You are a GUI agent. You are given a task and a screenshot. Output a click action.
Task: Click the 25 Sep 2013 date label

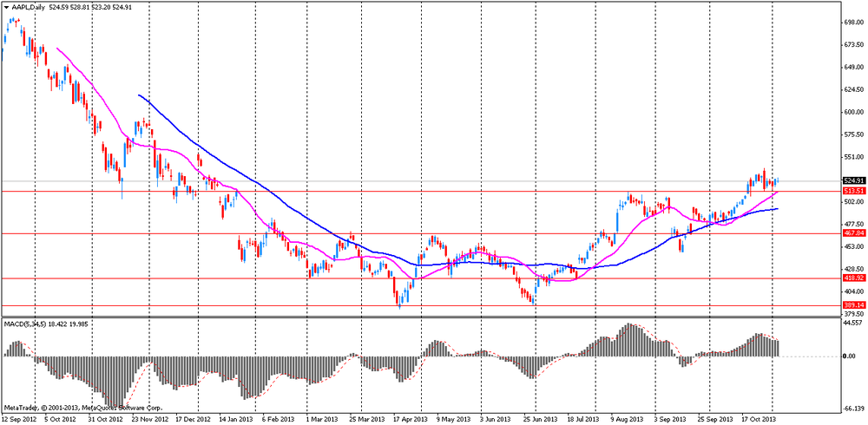point(716,420)
